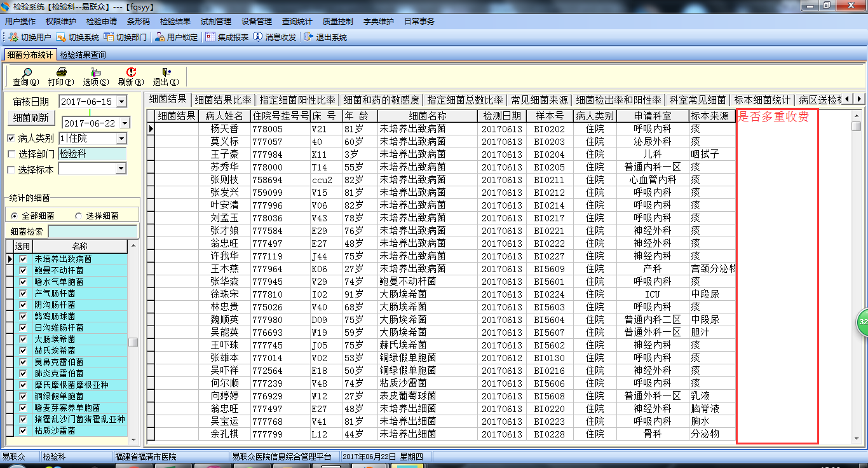Screen dimensions: 868x468
Task: Switch to the 细菌和药的敏感度 tab
Action: (x=381, y=100)
